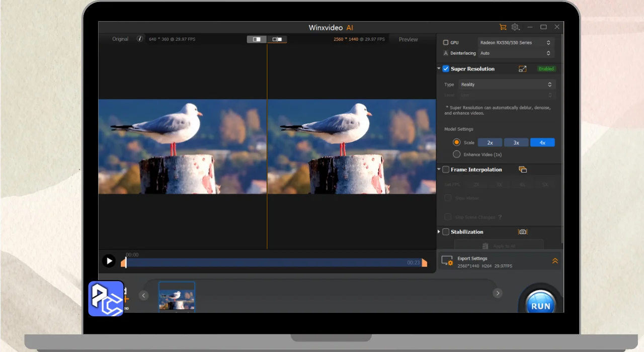Click the Stabilization camera icon
The width and height of the screenshot is (644, 352).
(x=523, y=232)
